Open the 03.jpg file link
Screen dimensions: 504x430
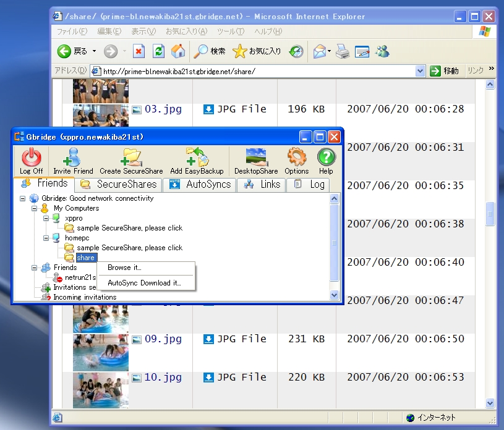(x=163, y=109)
